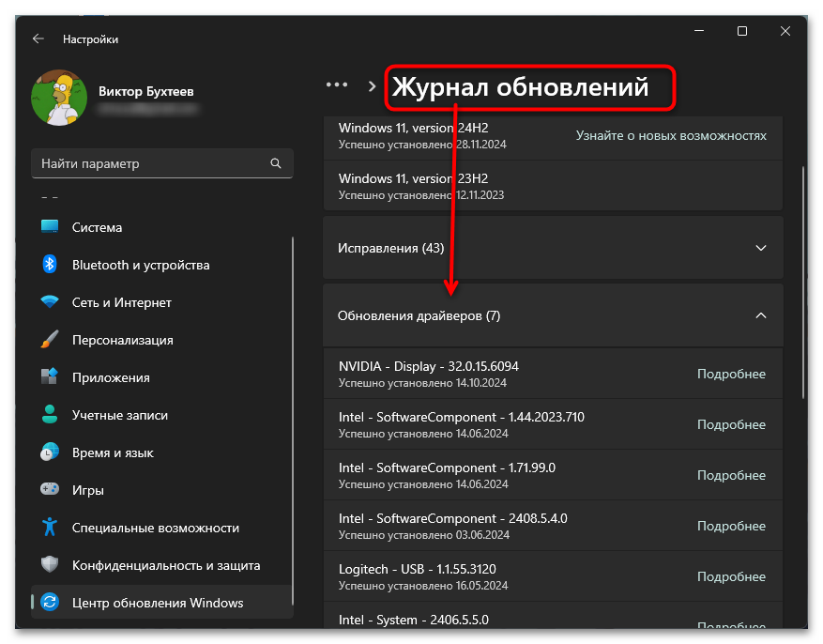Image resolution: width=823 pixels, height=644 pixels.
Task: Close the Settings window
Action: 785,31
